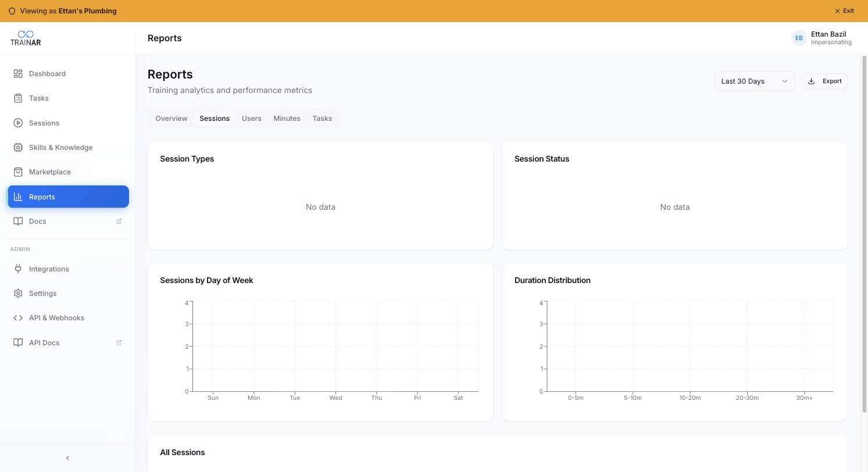Click the All Sessions heading

183,453
